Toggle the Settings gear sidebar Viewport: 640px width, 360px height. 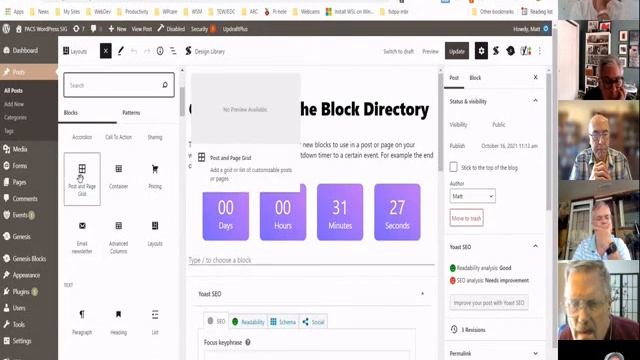[481, 51]
